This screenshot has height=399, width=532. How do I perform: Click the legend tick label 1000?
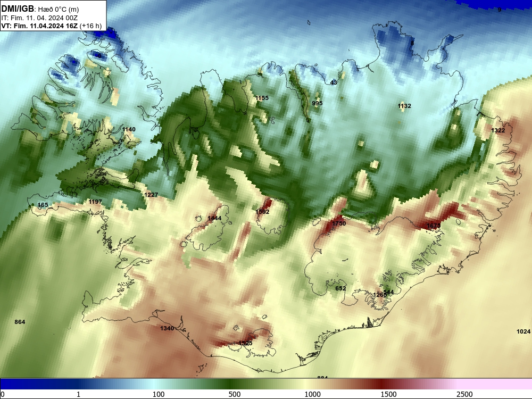pos(312,394)
